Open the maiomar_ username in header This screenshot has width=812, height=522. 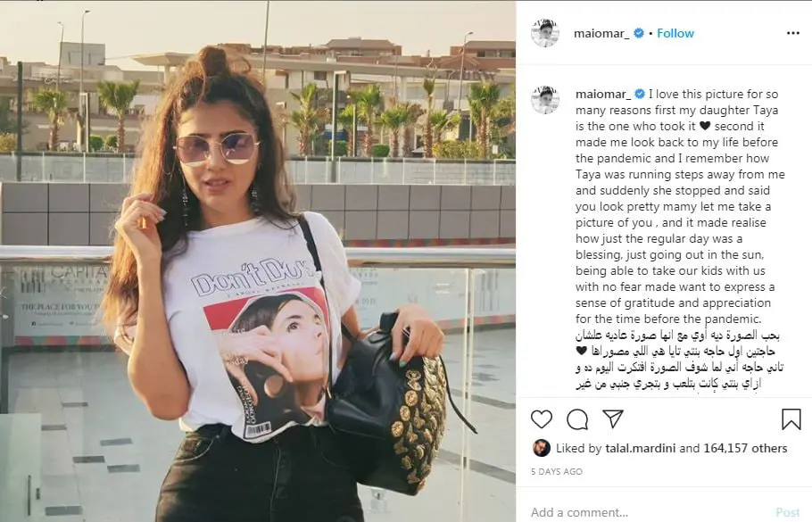point(601,34)
